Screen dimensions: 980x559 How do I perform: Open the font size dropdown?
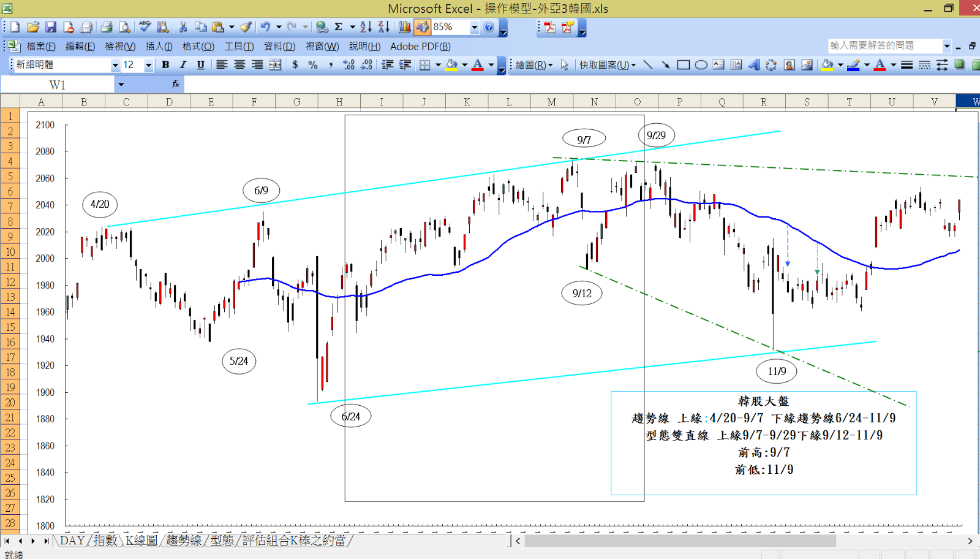point(148,65)
